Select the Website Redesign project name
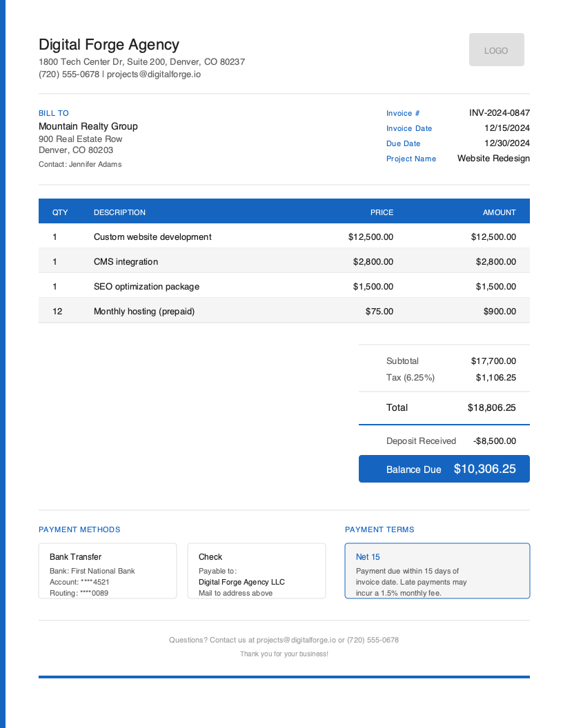Image resolution: width=563 pixels, height=728 pixels. [x=493, y=159]
